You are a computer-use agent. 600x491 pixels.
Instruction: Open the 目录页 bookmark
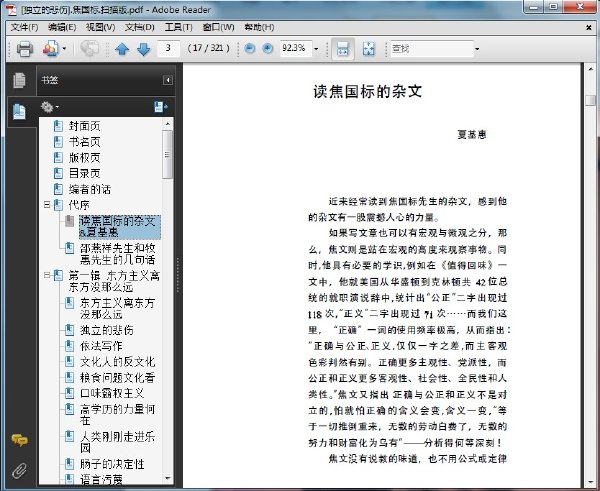[85, 173]
